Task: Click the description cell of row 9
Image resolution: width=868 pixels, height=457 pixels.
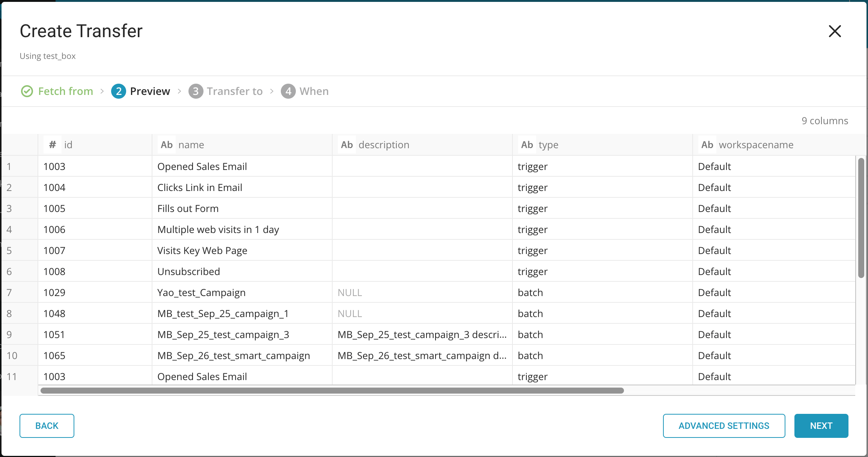Action: tap(422, 335)
